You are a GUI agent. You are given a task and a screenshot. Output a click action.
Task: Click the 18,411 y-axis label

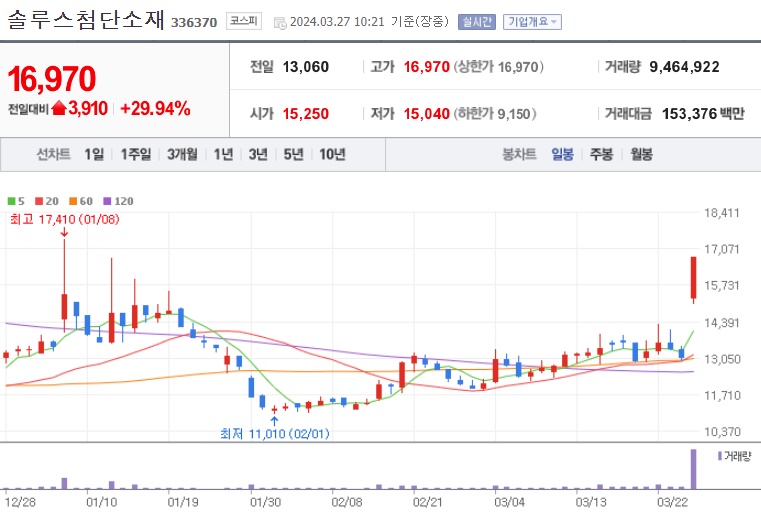(x=721, y=213)
